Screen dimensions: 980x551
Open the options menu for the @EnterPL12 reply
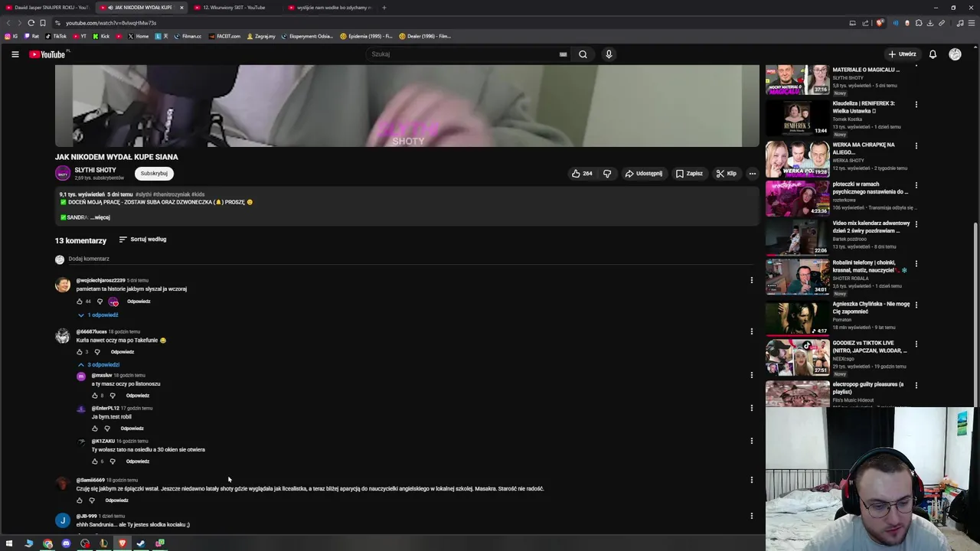[751, 408]
